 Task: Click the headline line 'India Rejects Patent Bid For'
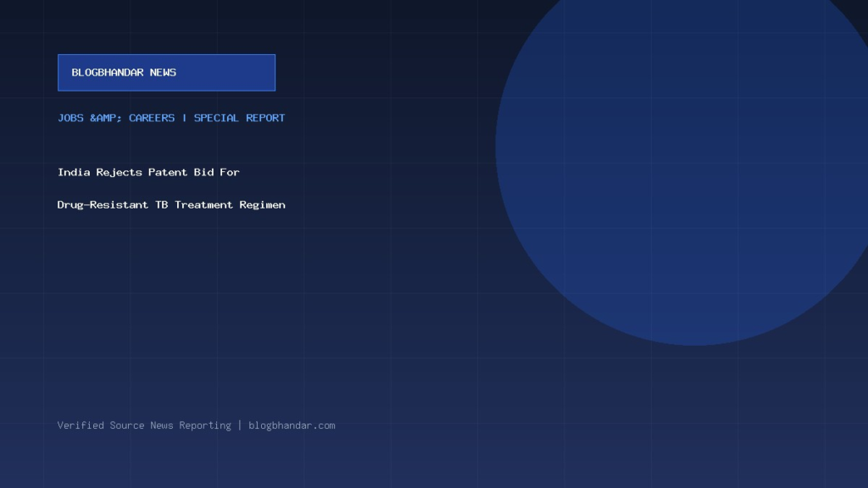pyautogui.click(x=148, y=172)
